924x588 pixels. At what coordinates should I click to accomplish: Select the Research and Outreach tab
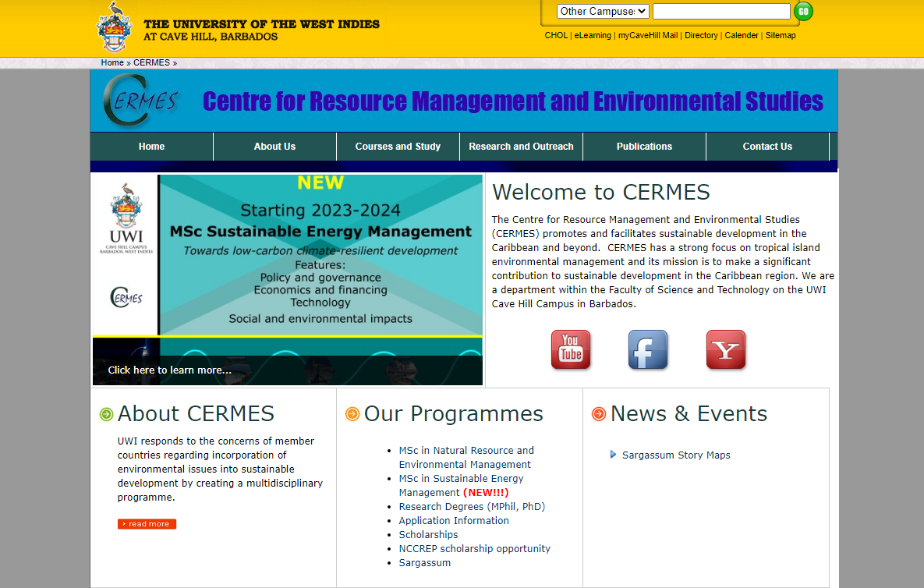coord(520,146)
